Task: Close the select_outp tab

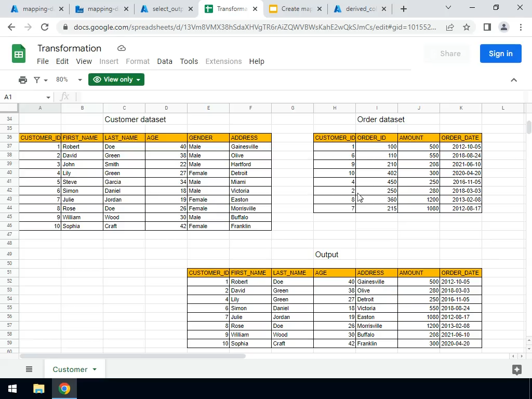Action: (191, 9)
